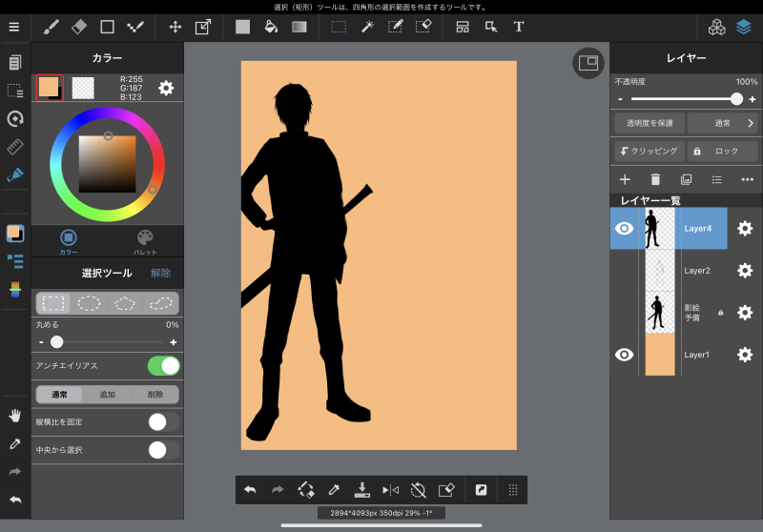The width and height of the screenshot is (763, 532).
Task: Open the blend mode dropdown 通常
Action: (722, 123)
